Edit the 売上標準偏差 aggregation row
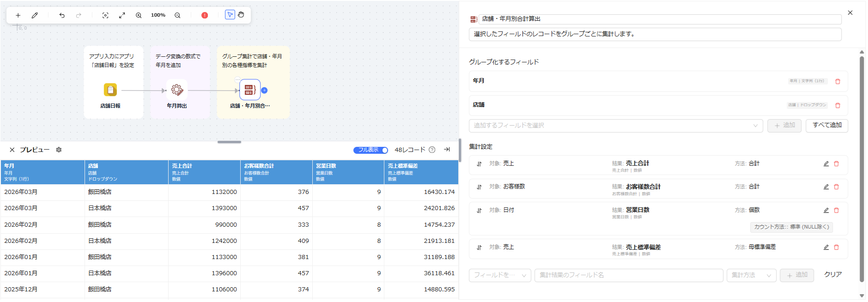Image resolution: width=868 pixels, height=302 pixels. [826, 247]
